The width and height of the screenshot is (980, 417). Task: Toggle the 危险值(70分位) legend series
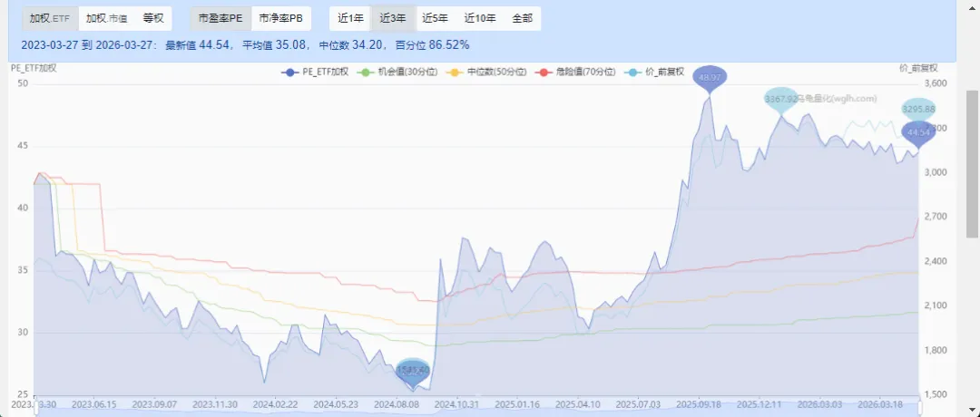tap(576, 73)
